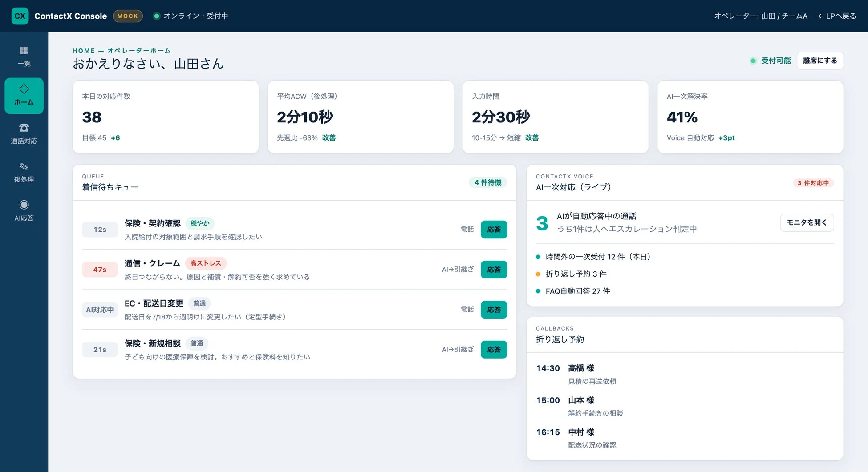Image resolution: width=868 pixels, height=472 pixels.
Task: Click the オンライン・受付中 status dot
Action: pos(156,16)
